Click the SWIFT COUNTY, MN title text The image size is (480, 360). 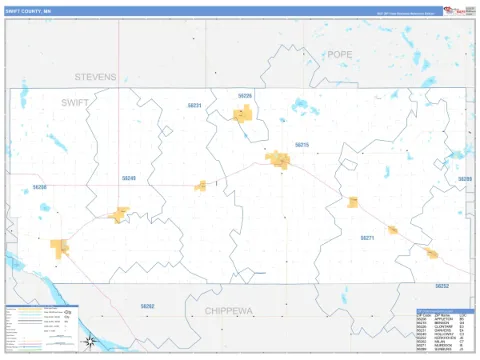[x=28, y=11]
